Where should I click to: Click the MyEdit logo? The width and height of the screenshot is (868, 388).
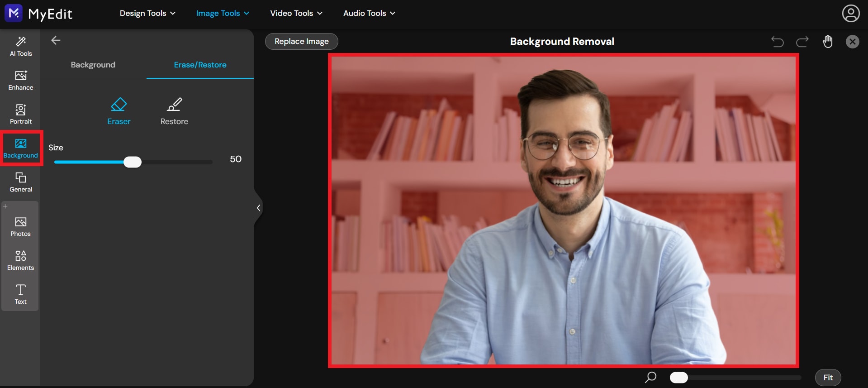click(38, 14)
